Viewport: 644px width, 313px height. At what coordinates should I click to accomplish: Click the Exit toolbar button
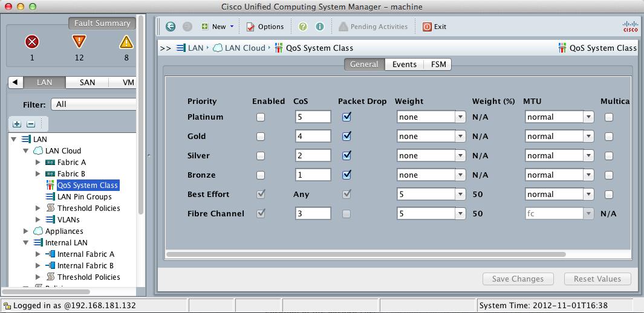click(x=434, y=27)
